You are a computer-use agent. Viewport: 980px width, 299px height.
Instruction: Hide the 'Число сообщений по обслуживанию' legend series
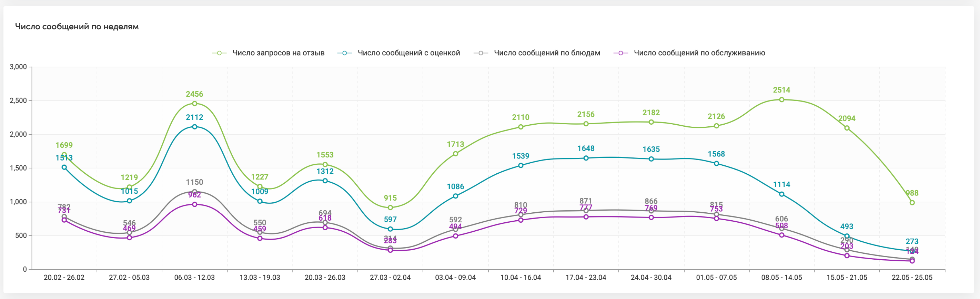pyautogui.click(x=689, y=53)
